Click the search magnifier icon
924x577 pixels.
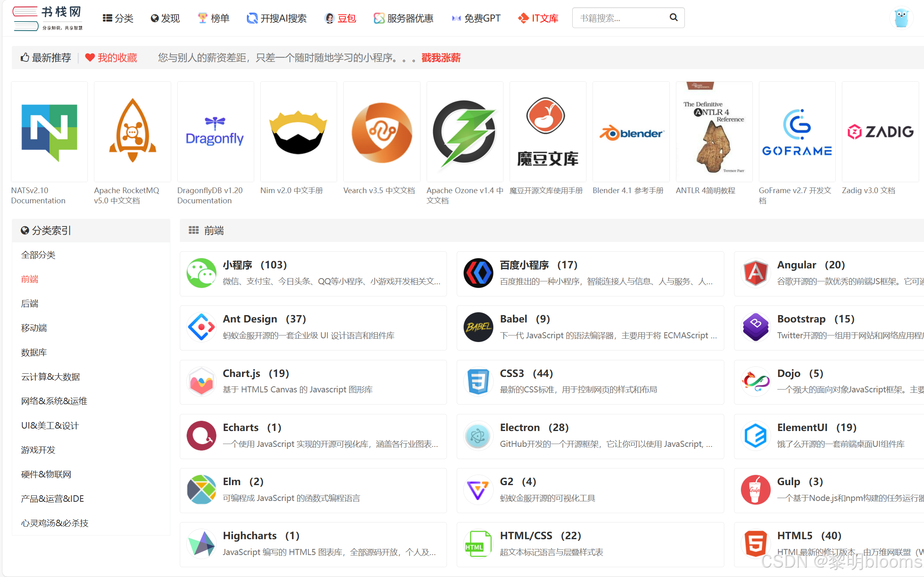pyautogui.click(x=673, y=17)
